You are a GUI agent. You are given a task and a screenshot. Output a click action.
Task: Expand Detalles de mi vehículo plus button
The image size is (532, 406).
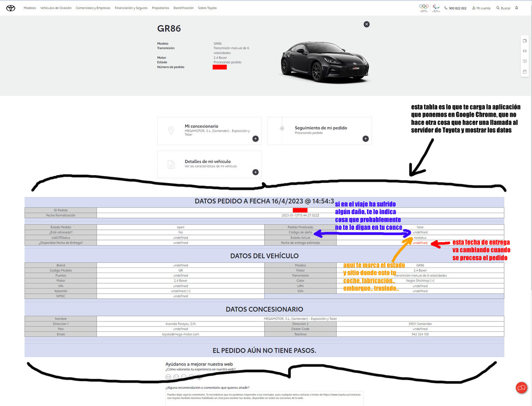(x=256, y=172)
